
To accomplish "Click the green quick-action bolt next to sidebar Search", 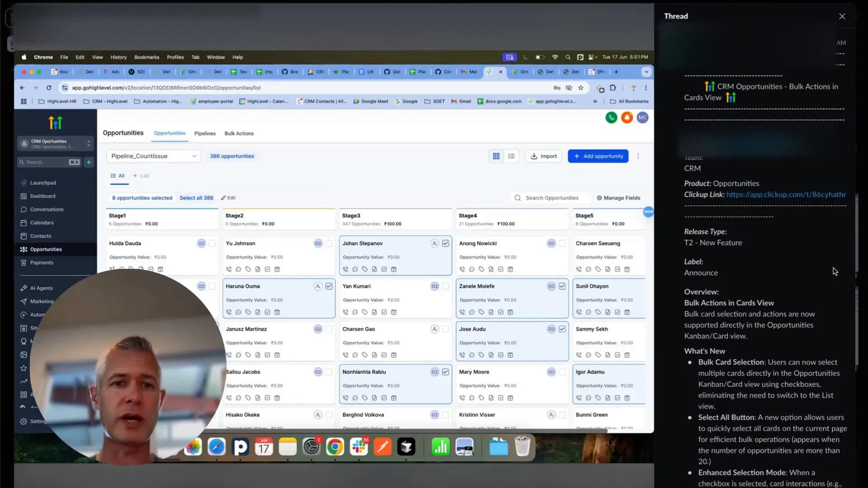I will (x=89, y=162).
